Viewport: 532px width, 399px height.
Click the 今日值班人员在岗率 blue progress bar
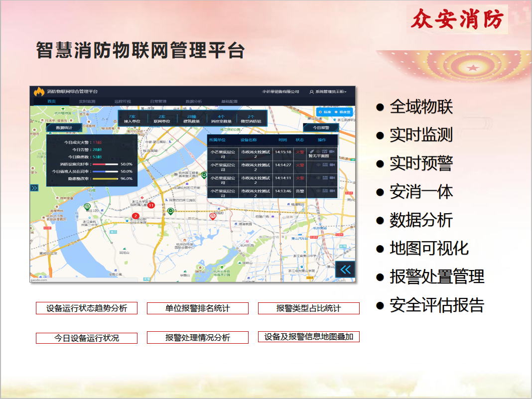[x=105, y=171]
